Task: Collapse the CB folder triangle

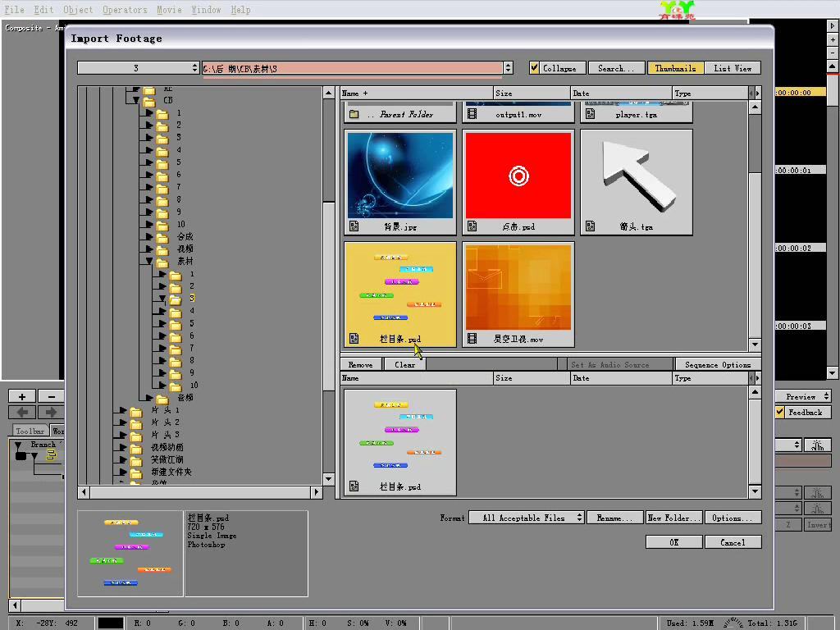Action: coord(136,100)
